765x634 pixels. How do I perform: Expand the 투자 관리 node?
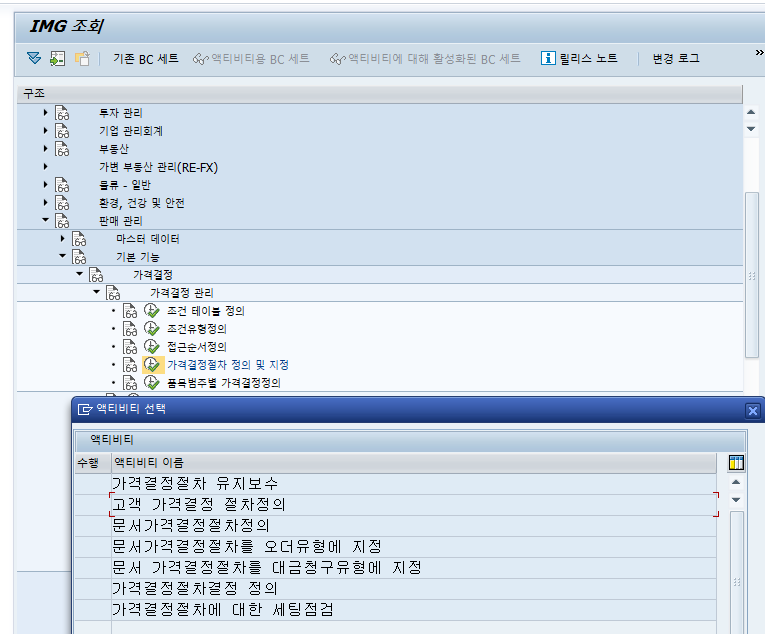coord(45,113)
